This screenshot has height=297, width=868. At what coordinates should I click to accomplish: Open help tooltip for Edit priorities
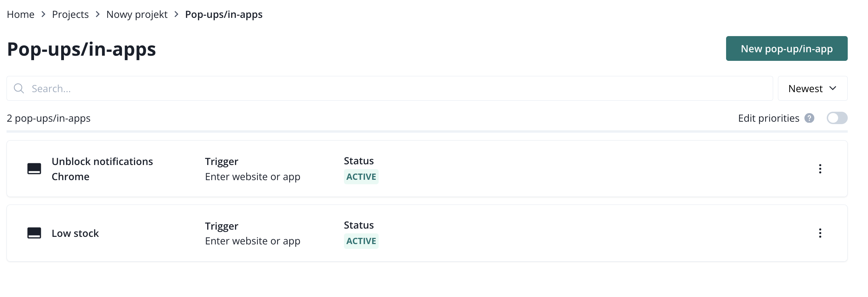tap(809, 118)
